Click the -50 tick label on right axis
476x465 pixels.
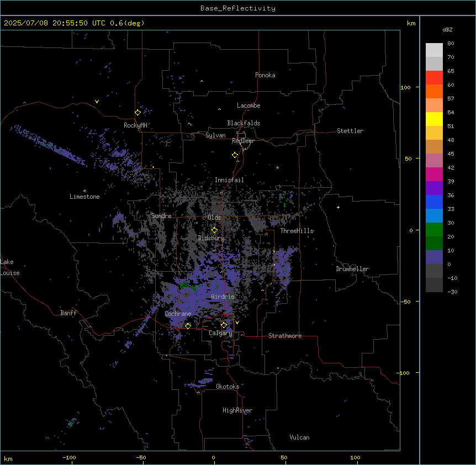405,302
